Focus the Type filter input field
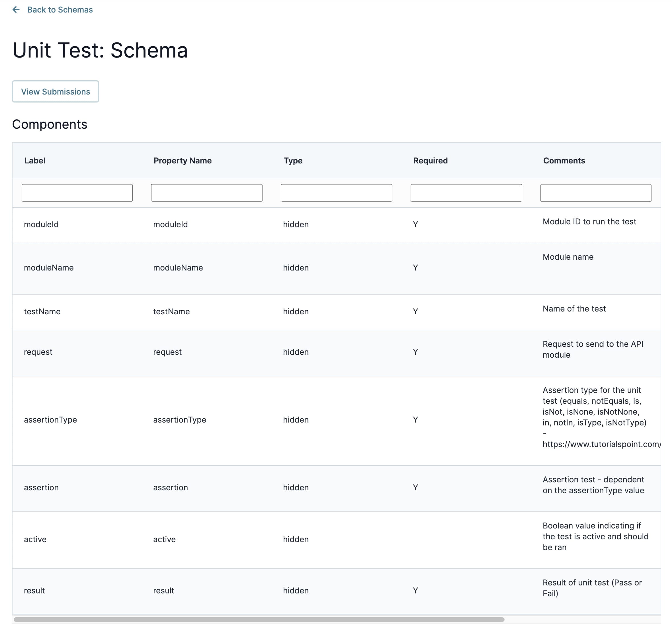This screenshot has height=627, width=672. pos(336,193)
